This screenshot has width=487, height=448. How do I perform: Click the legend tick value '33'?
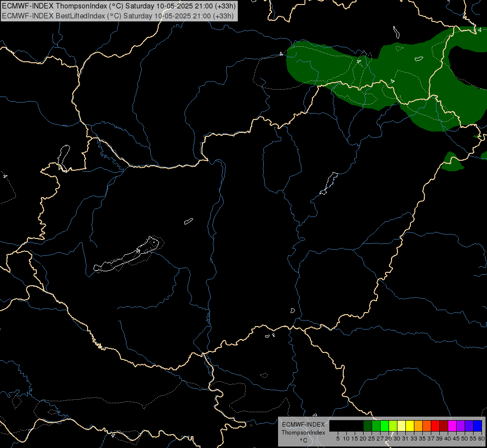click(414, 439)
